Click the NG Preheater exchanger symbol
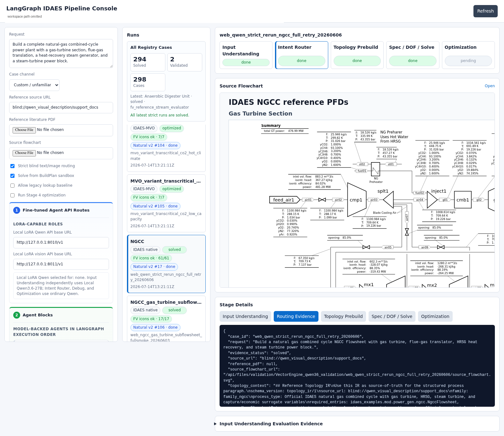 click(x=375, y=169)
